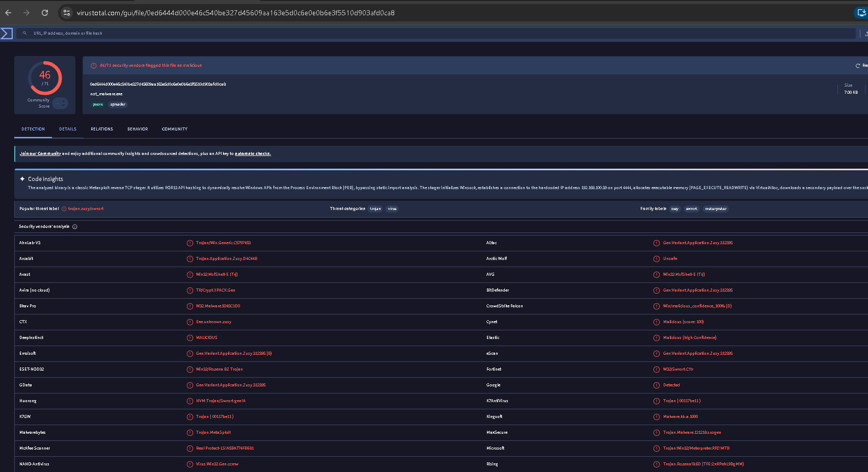Screen dimensions: 868x472
Task: Click the alert icon in the DeepInstinct row
Action: point(190,338)
